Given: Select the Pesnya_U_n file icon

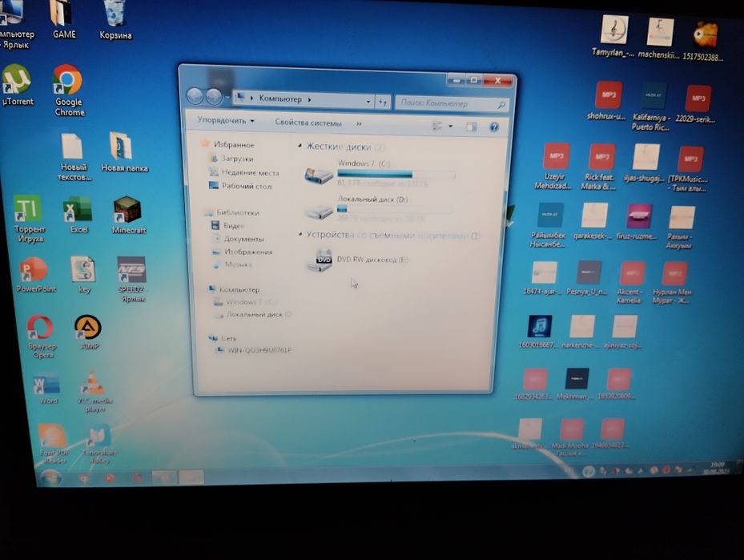Looking at the screenshot, I should tap(587, 278).
